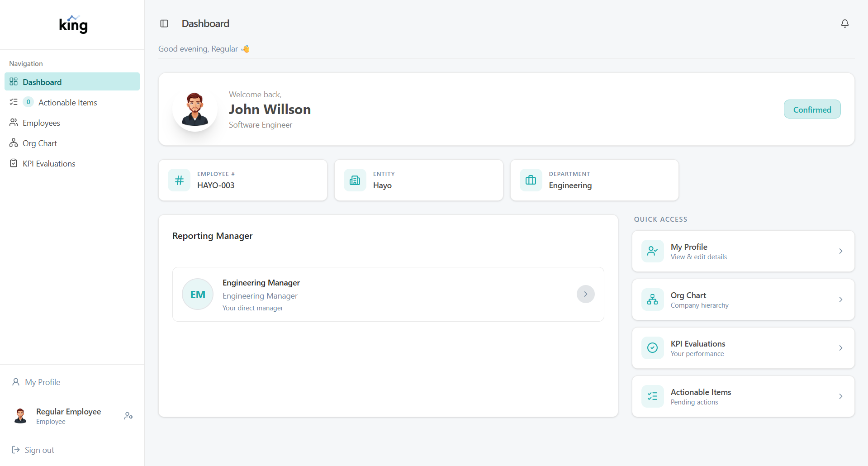Toggle the sidebar panel icon
Screen dimensions: 868x466
(x=164, y=24)
